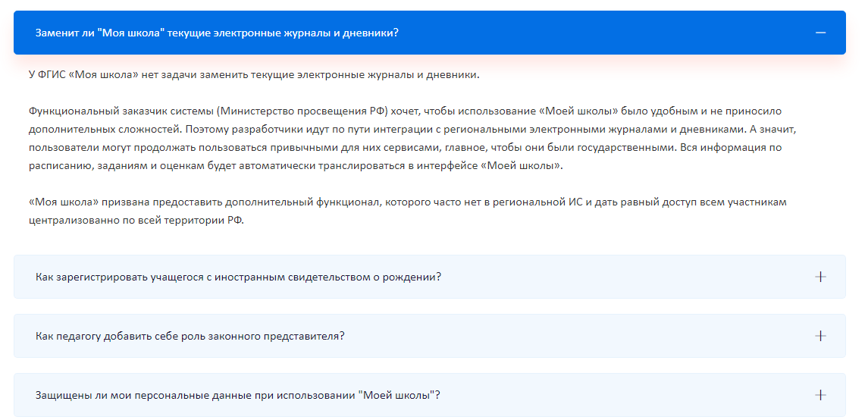Click plus icon for teacher legal representative question
This screenshot has height=420, width=868.
pos(820,336)
